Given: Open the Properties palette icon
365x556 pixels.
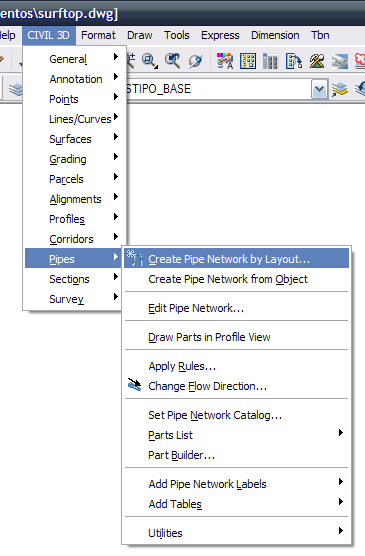Looking at the screenshot, I should point(248,61).
